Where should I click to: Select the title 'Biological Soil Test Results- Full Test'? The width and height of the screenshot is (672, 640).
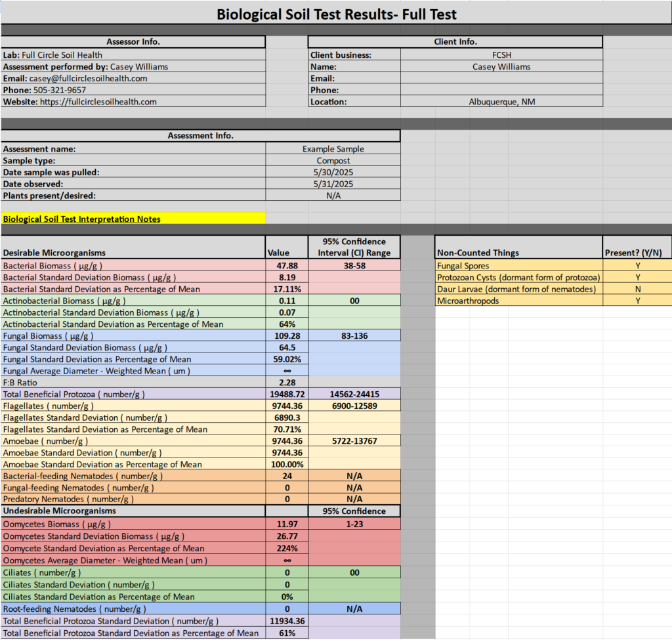(x=337, y=14)
